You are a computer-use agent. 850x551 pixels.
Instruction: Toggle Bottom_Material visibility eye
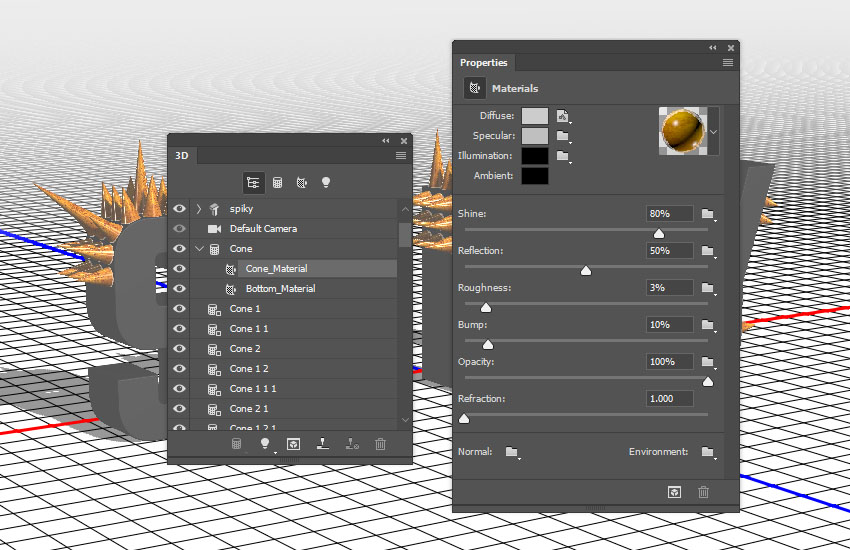tap(179, 289)
